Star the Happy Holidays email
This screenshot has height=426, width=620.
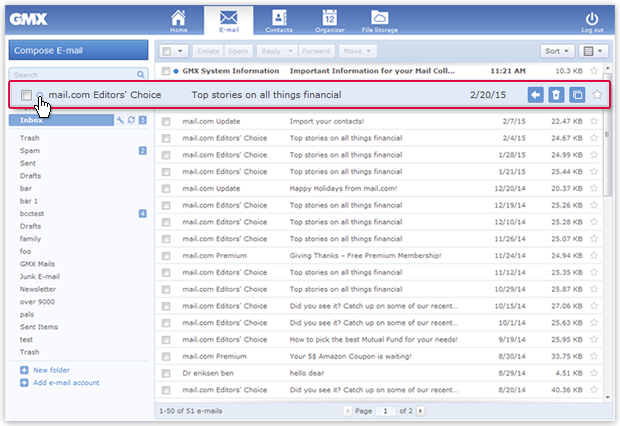point(594,188)
